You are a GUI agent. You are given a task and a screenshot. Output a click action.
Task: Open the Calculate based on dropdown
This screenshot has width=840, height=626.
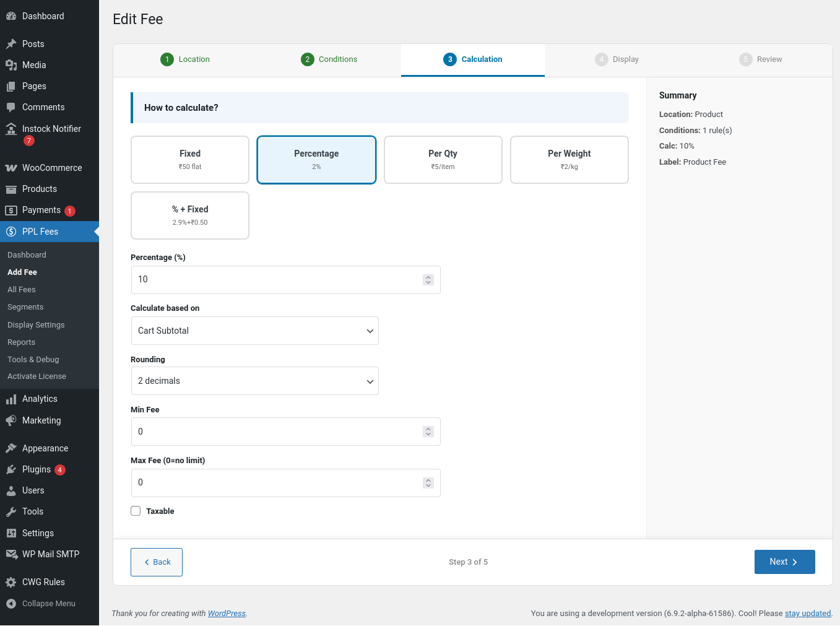click(x=254, y=331)
